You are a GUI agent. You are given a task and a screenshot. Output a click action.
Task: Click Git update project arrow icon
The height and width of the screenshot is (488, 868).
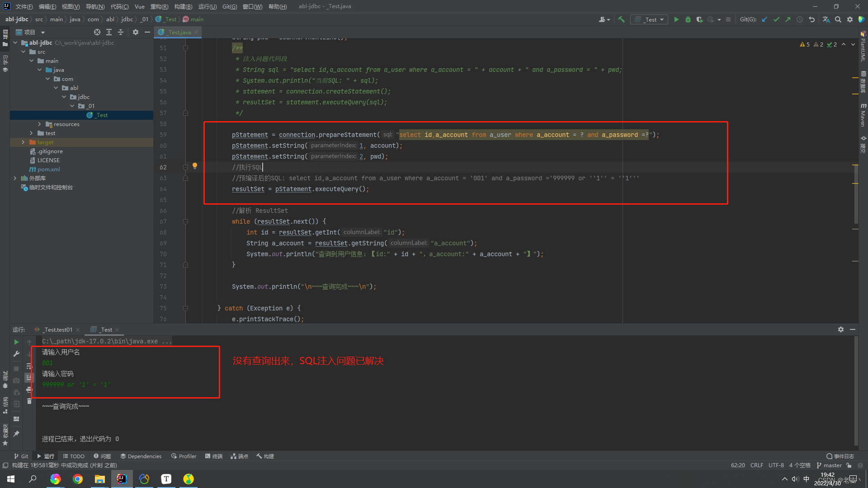[764, 19]
